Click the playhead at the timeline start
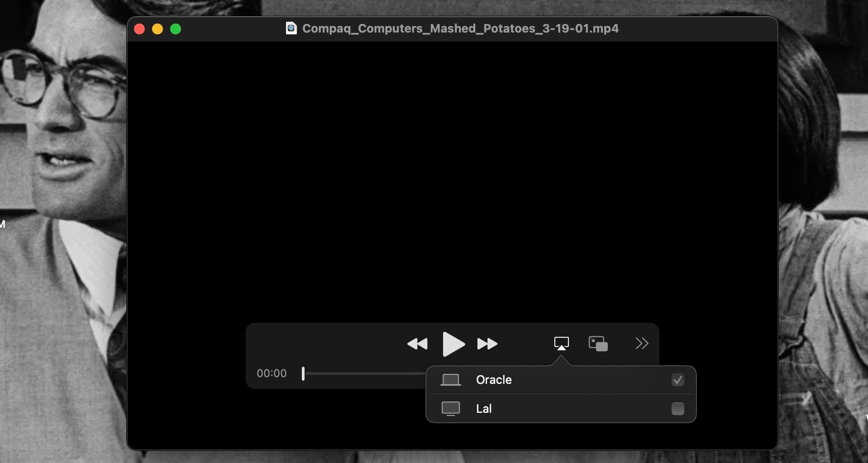 tap(303, 373)
